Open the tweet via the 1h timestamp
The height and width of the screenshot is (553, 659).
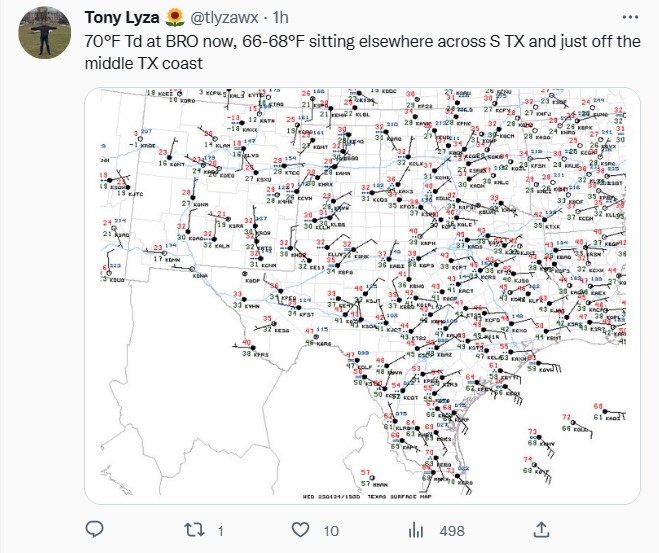pos(281,18)
